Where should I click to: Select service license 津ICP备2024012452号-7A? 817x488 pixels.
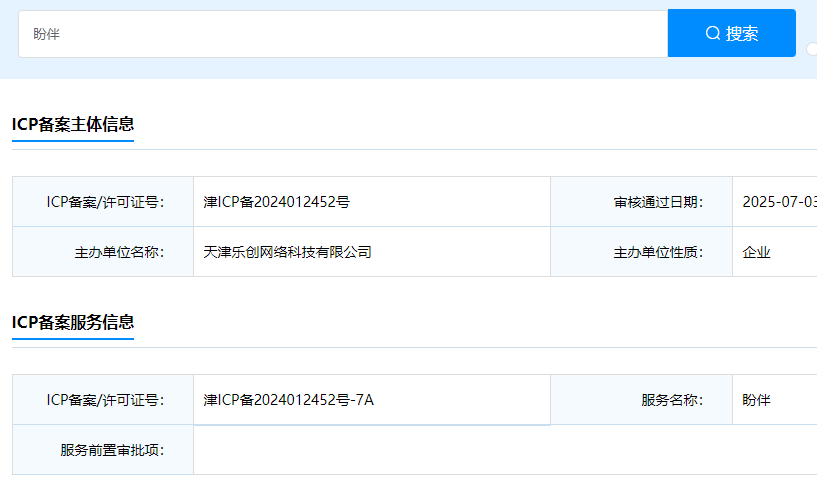(289, 400)
